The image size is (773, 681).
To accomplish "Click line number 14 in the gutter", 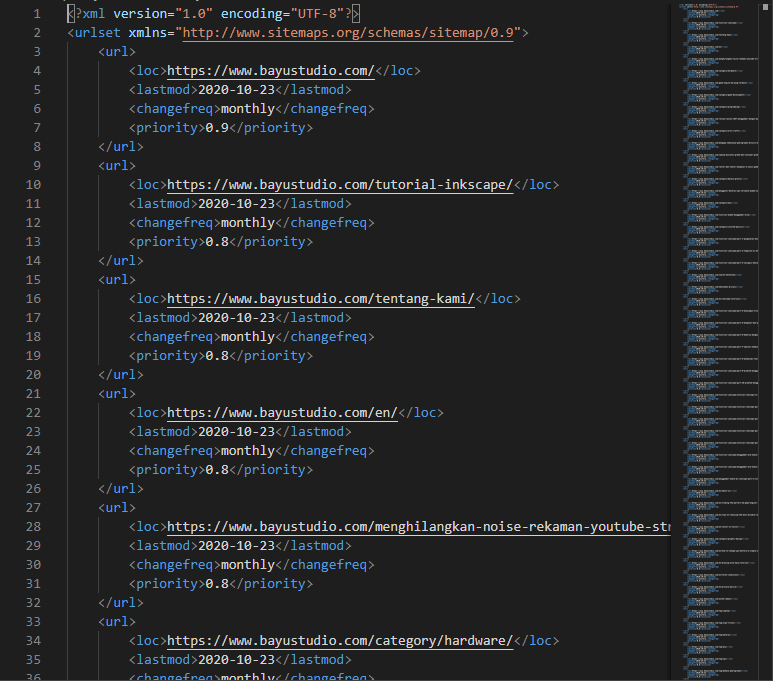I will point(33,260).
